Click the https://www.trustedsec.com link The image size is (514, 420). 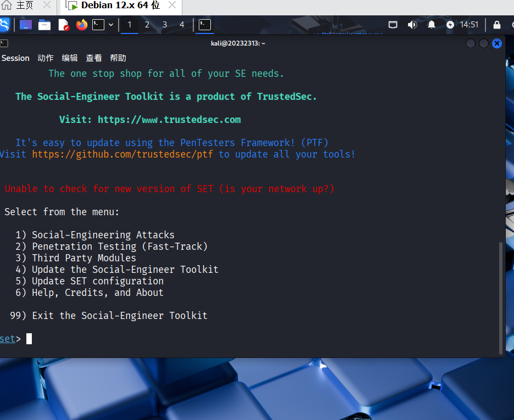click(169, 120)
